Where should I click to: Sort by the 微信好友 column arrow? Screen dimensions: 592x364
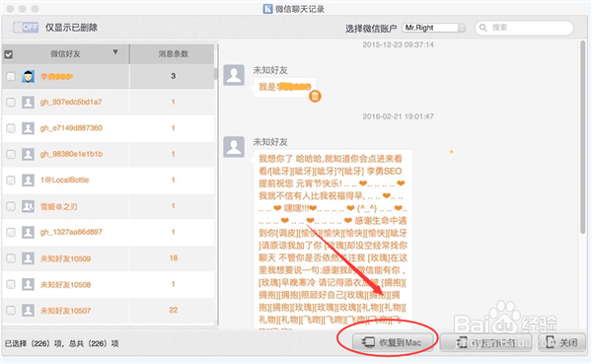[115, 52]
